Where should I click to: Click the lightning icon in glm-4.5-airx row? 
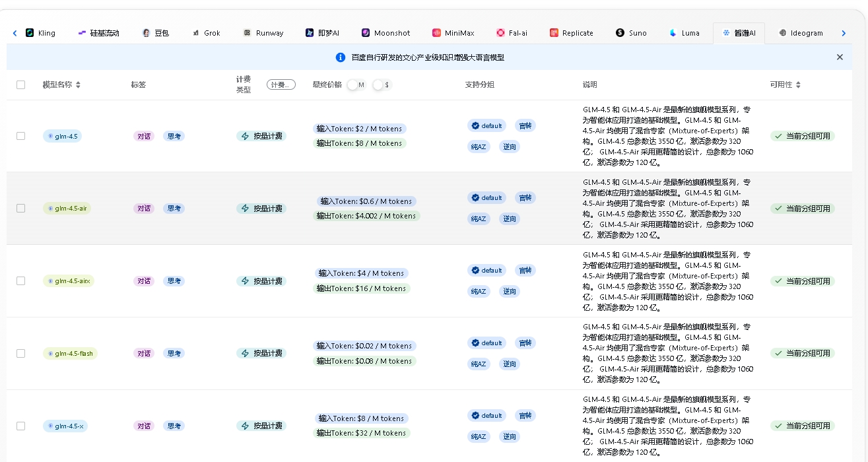[x=246, y=281]
